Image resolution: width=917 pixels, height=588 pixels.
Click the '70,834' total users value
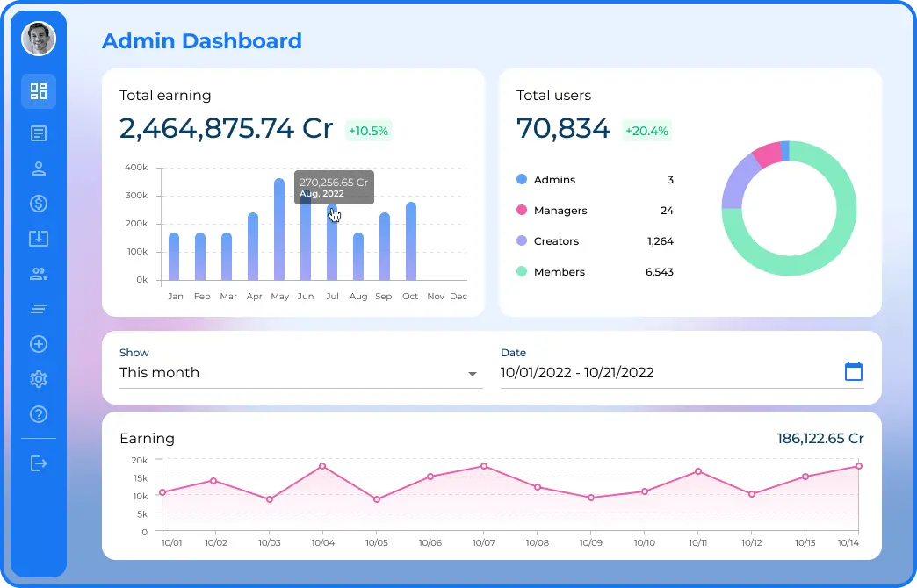coord(563,128)
